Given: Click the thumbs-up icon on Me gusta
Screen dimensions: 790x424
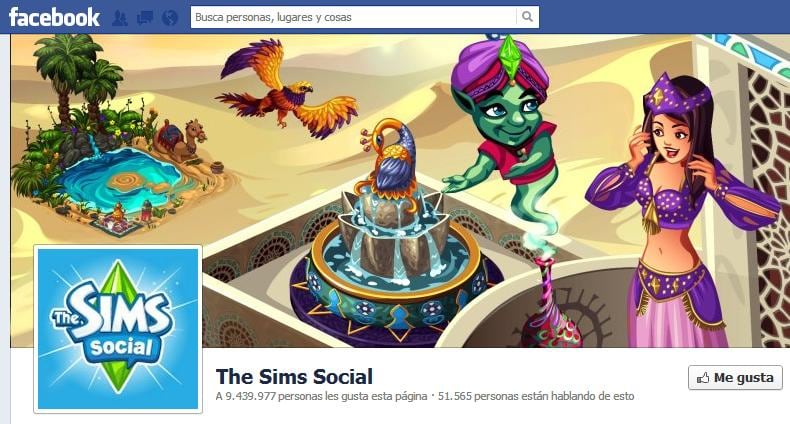Looking at the screenshot, I should (x=702, y=378).
